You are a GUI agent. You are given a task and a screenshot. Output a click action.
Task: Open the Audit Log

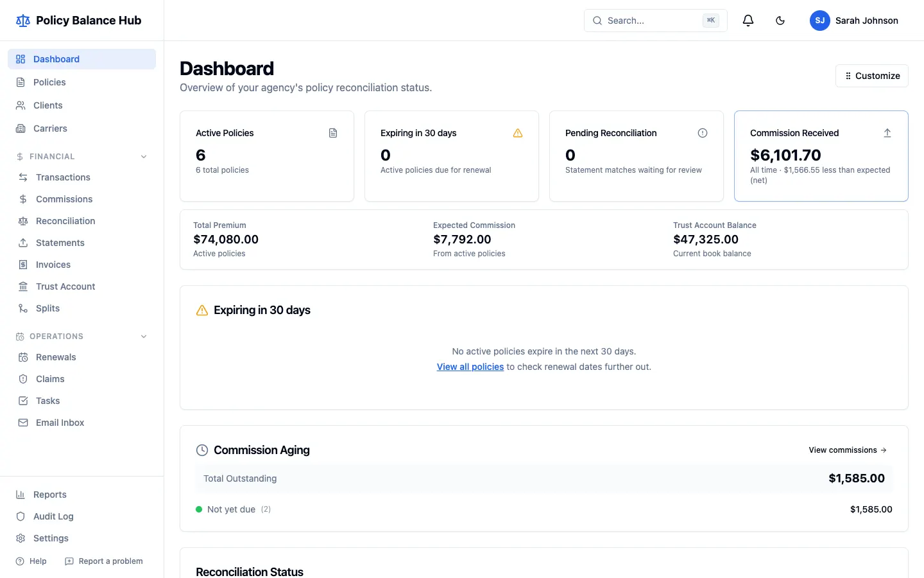81,516
